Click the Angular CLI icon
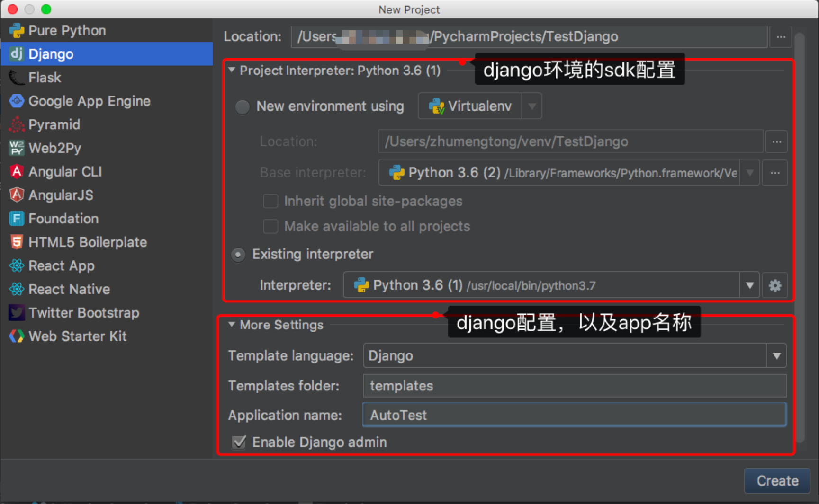The image size is (819, 504). coord(17,171)
